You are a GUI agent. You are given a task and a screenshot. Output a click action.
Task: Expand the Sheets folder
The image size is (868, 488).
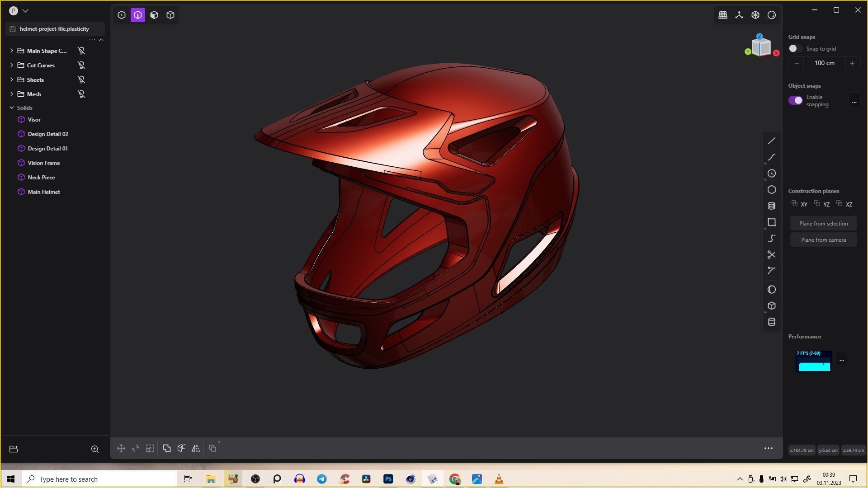click(11, 80)
